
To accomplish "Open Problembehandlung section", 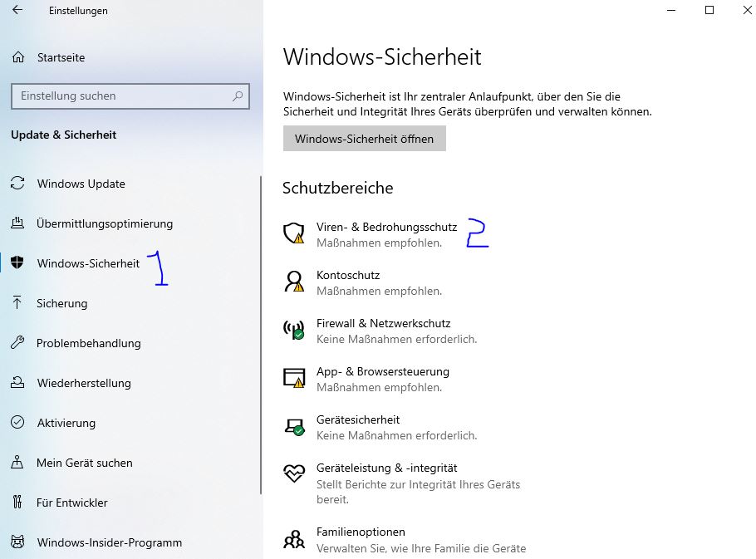I will click(x=89, y=343).
